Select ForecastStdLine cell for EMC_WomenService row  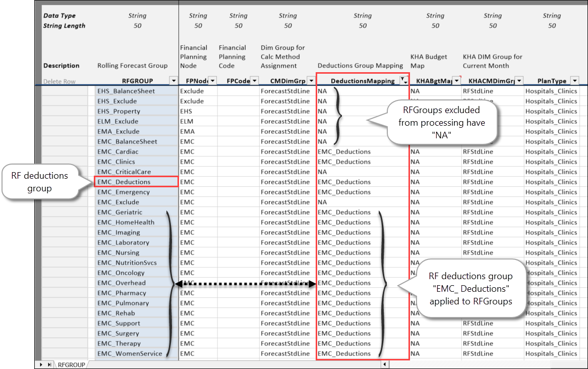click(x=287, y=354)
